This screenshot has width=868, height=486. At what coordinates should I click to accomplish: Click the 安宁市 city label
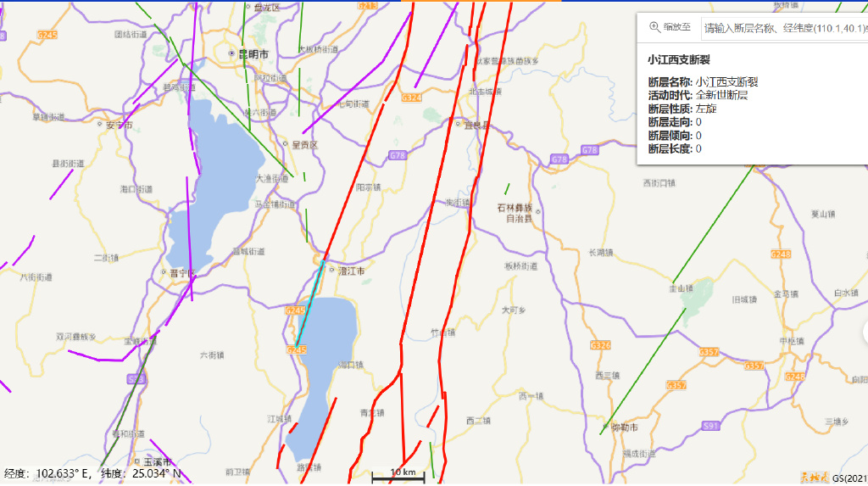(x=119, y=126)
